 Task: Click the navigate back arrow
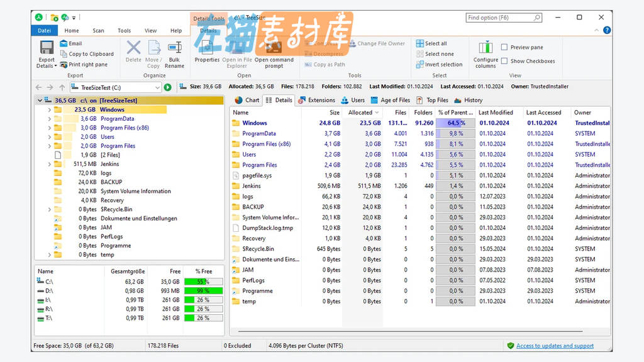(38, 87)
